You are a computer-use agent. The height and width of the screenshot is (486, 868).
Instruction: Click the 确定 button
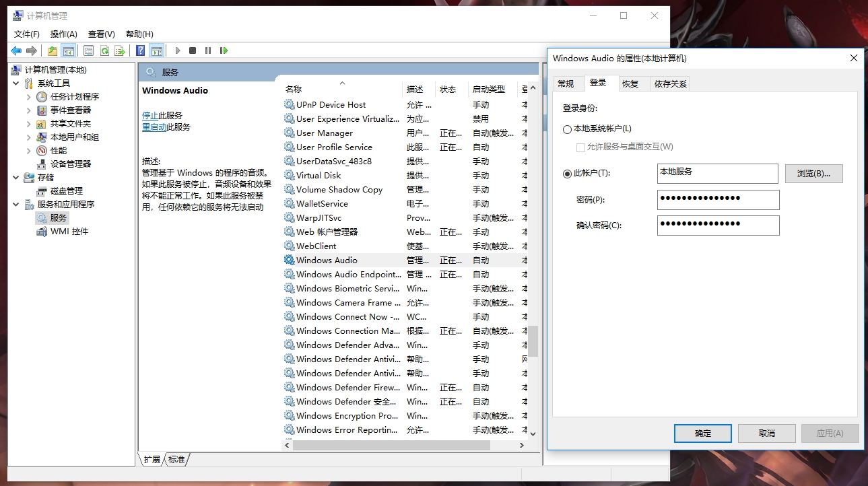703,433
